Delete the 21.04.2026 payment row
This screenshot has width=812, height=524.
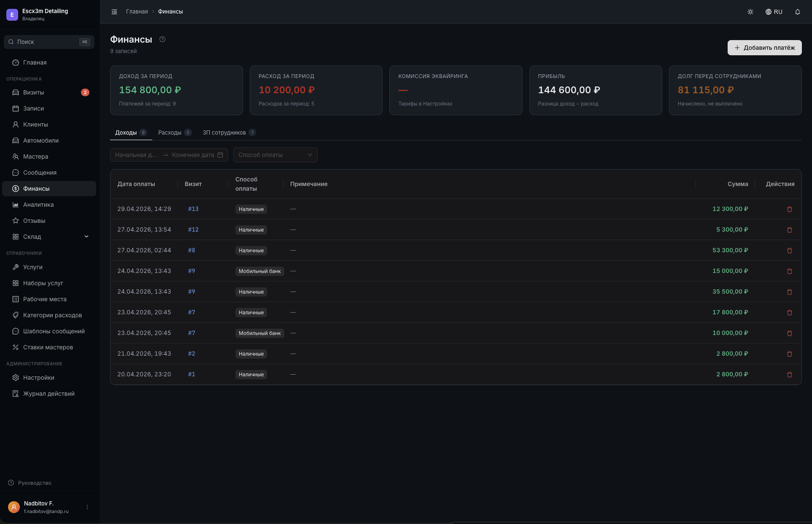pyautogui.click(x=790, y=354)
